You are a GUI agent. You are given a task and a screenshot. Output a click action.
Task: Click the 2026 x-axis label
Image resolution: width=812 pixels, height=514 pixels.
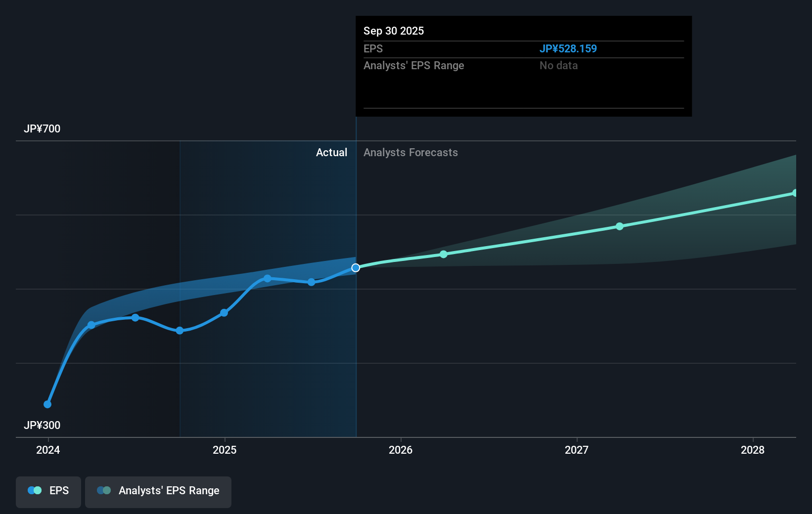(x=401, y=450)
